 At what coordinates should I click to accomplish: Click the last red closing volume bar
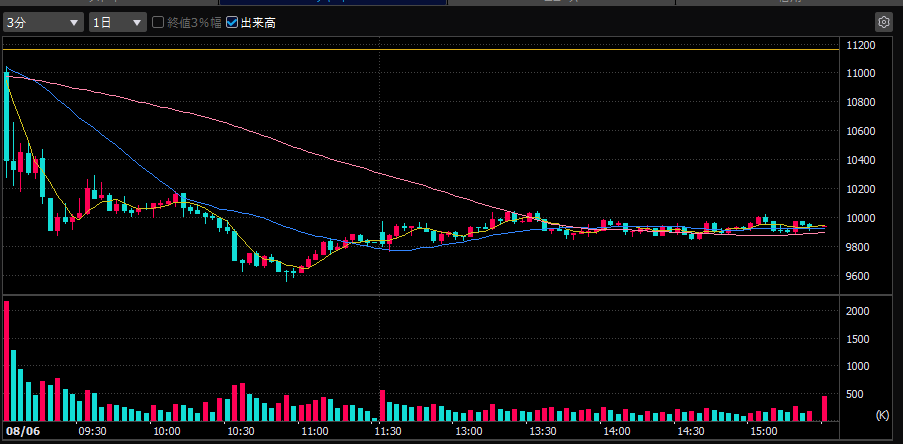click(x=824, y=409)
